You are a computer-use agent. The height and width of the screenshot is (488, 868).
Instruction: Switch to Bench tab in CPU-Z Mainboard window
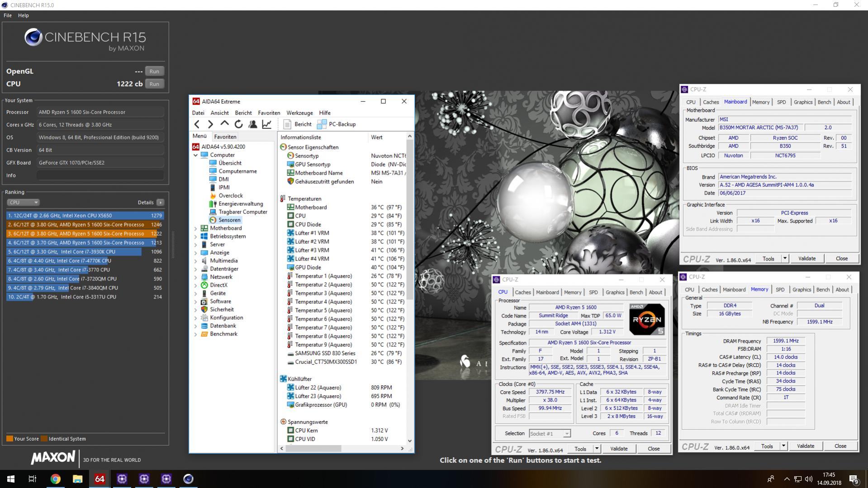[824, 102]
